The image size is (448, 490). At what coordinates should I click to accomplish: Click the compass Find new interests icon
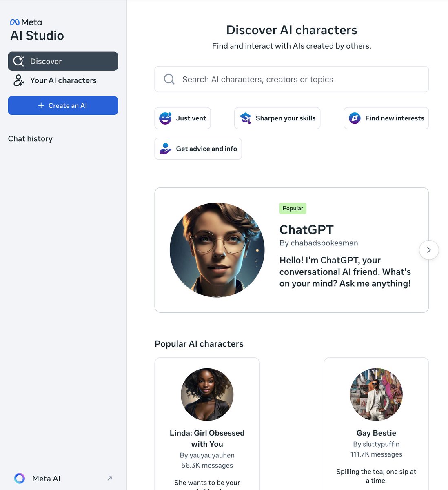[355, 118]
